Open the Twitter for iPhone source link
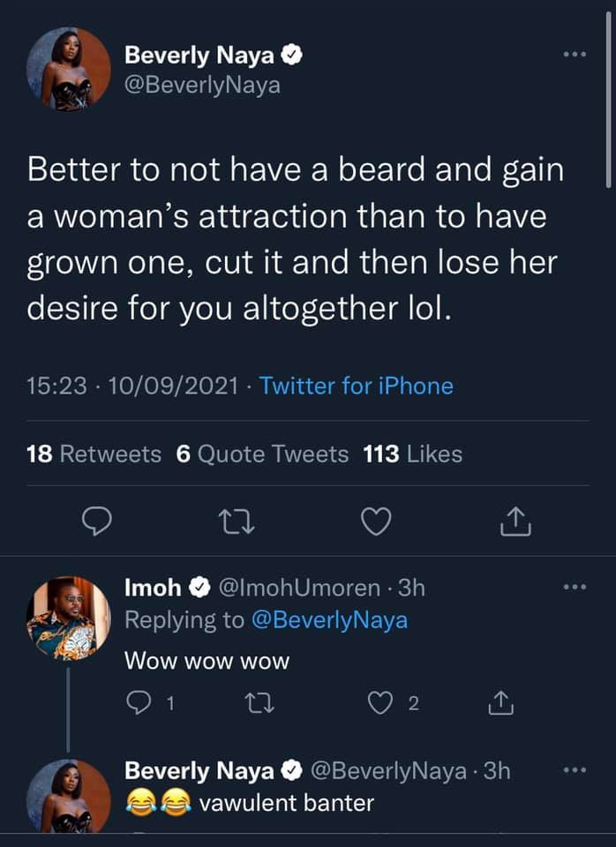616x847 pixels. tap(357, 386)
